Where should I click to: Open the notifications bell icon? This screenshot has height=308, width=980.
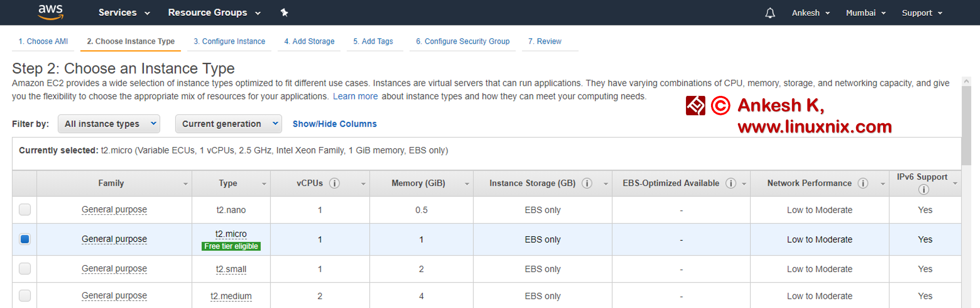[x=770, y=13]
